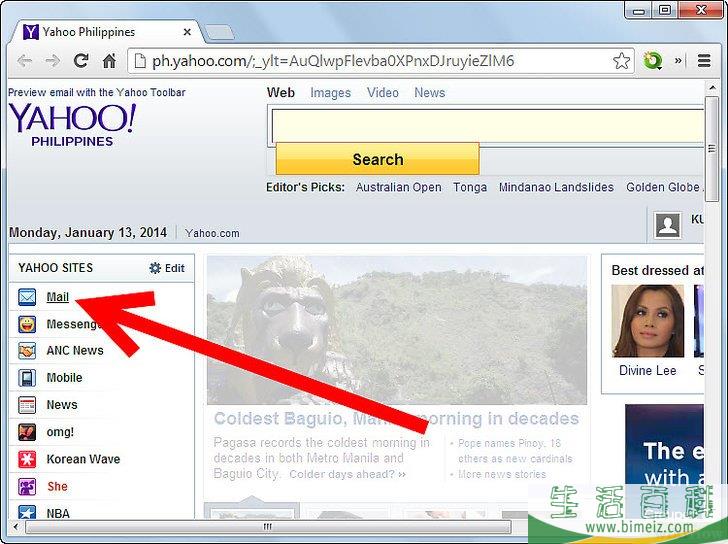Click the Best dressed heading link
Screen dimensions: 728x544
tap(657, 270)
